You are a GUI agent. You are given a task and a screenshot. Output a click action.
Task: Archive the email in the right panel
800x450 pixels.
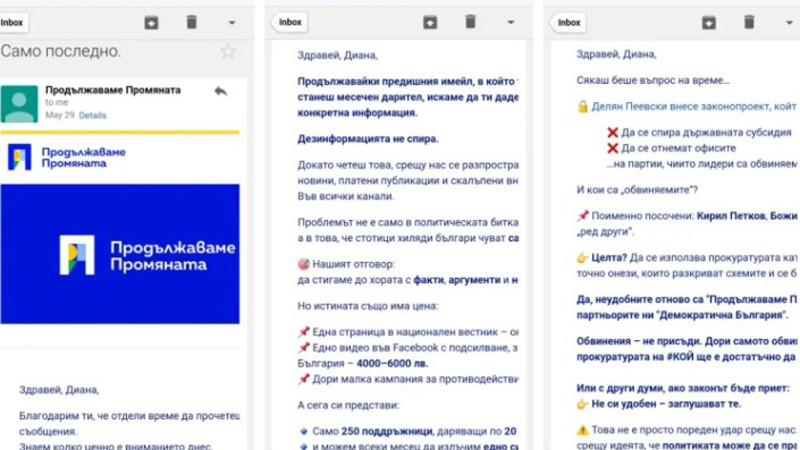coord(709,22)
